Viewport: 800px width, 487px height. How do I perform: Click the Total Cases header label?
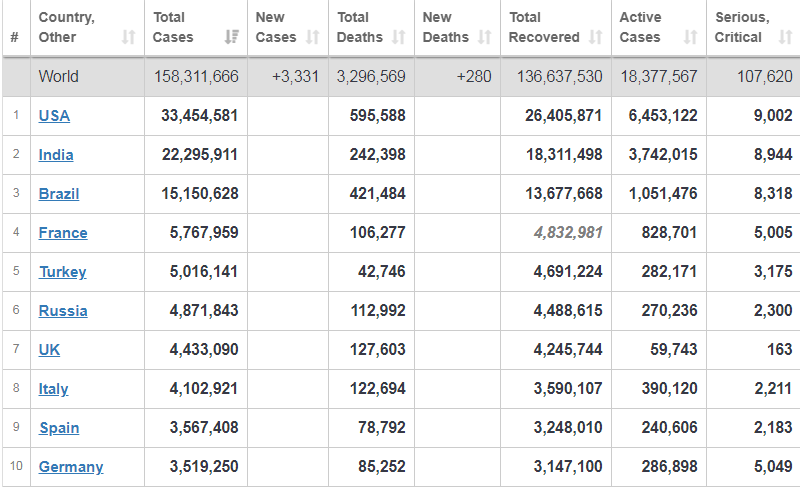pos(173,28)
